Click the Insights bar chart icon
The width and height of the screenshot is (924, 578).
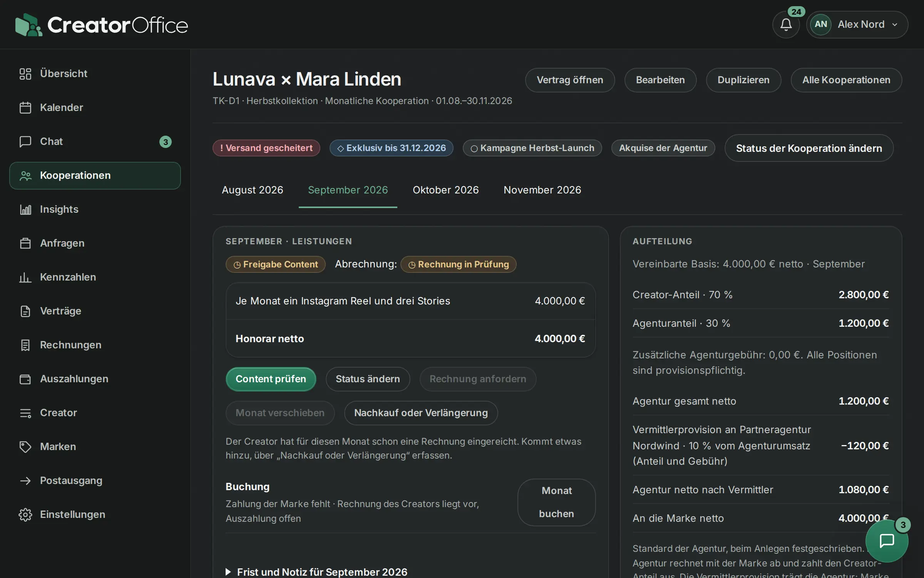point(25,209)
